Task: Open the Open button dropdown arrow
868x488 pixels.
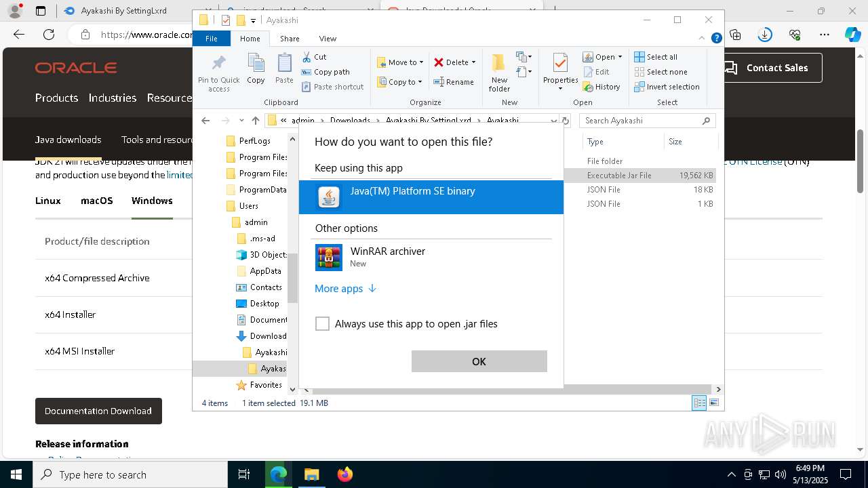Action: pos(620,57)
